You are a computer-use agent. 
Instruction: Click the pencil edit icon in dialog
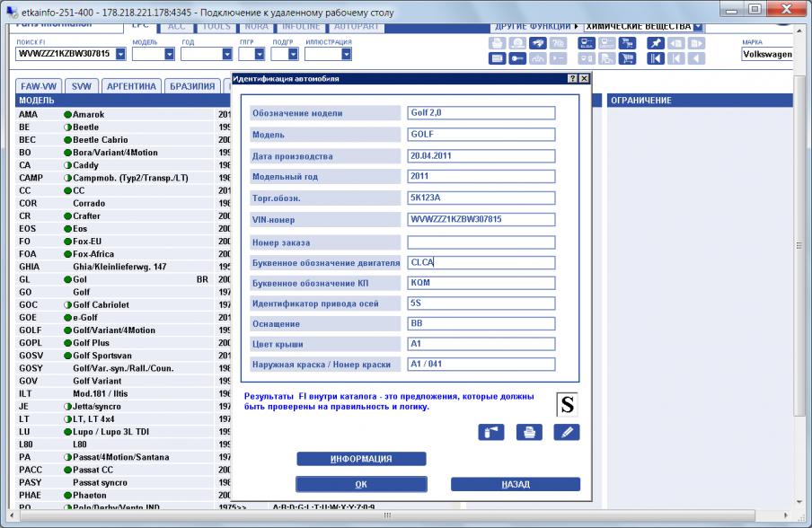567,432
